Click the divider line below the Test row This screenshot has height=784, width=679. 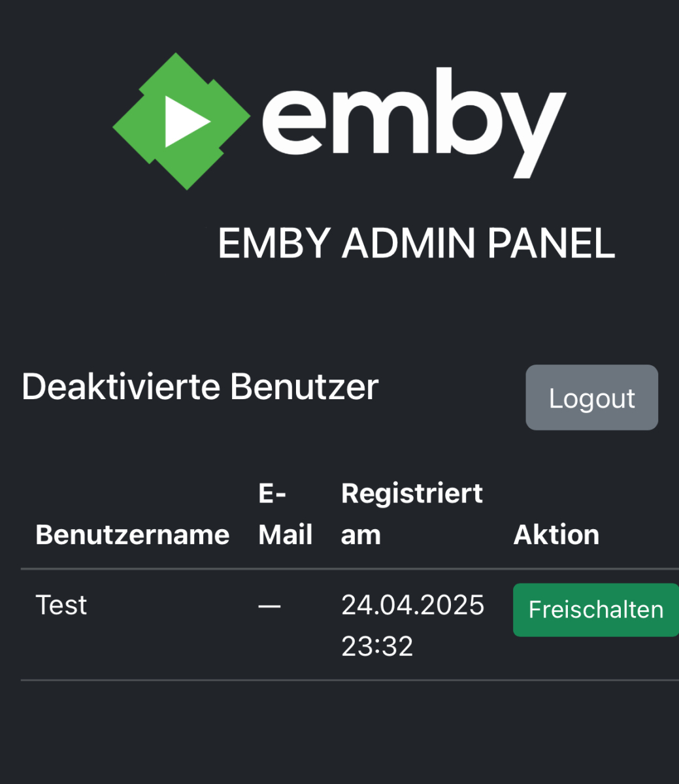pos(350,680)
